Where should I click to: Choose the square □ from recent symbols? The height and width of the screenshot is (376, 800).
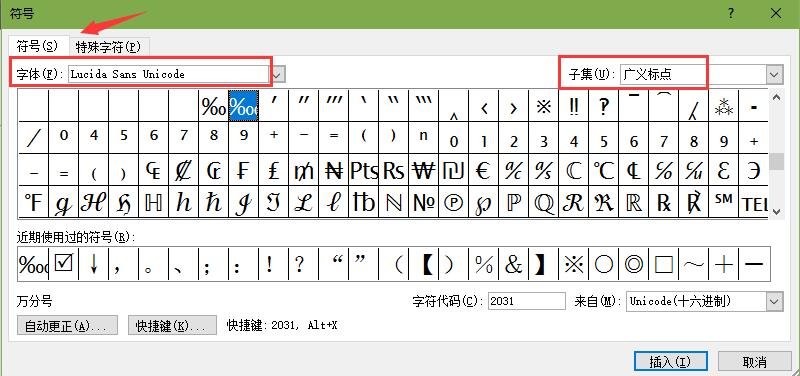[x=663, y=264]
